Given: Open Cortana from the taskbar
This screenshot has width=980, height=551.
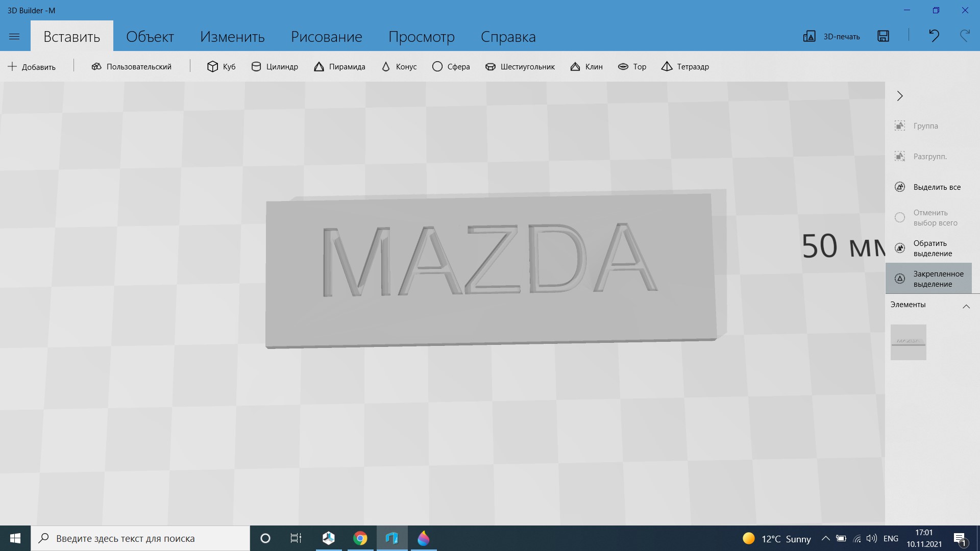Looking at the screenshot, I should pos(265,538).
